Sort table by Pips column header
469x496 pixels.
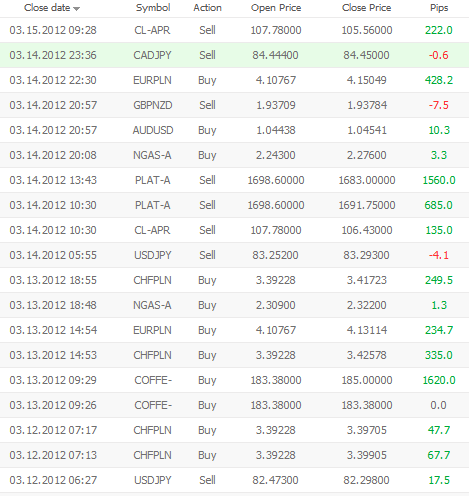[439, 8]
